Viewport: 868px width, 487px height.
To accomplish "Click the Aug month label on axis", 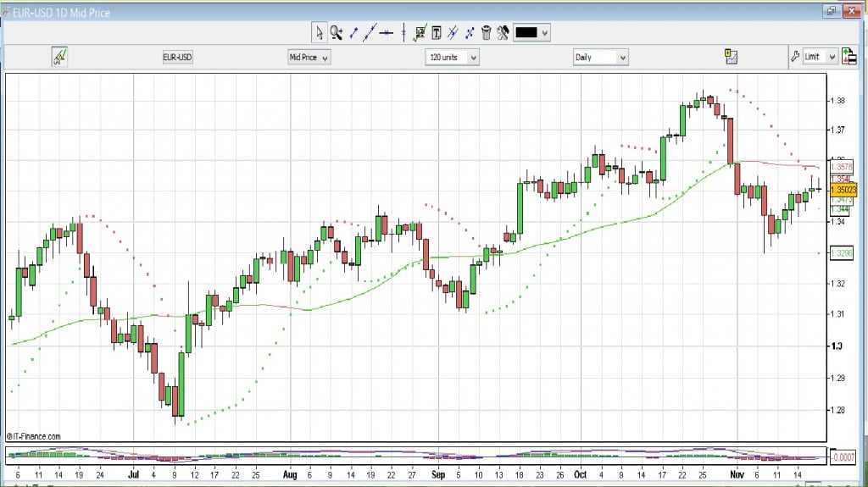I will coord(290,474).
